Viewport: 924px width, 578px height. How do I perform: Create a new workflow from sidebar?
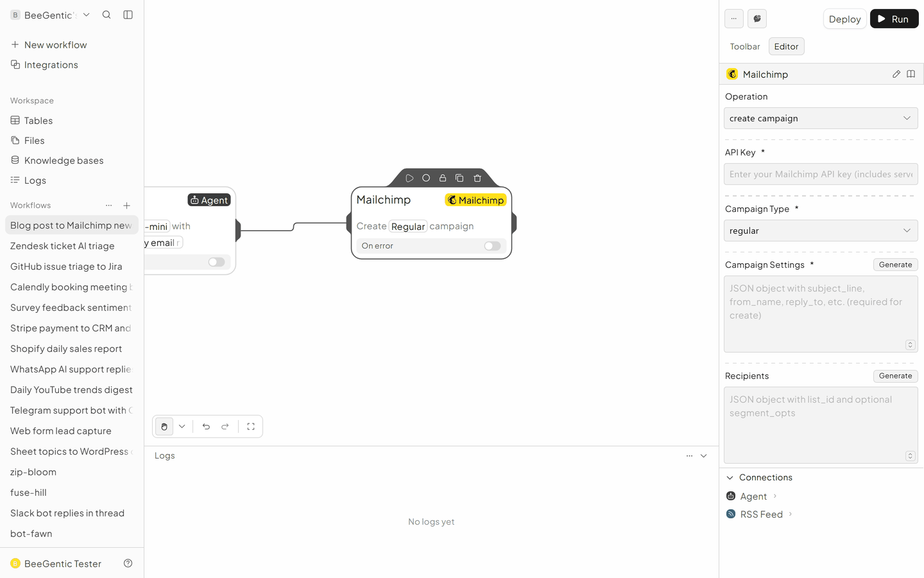49,45
